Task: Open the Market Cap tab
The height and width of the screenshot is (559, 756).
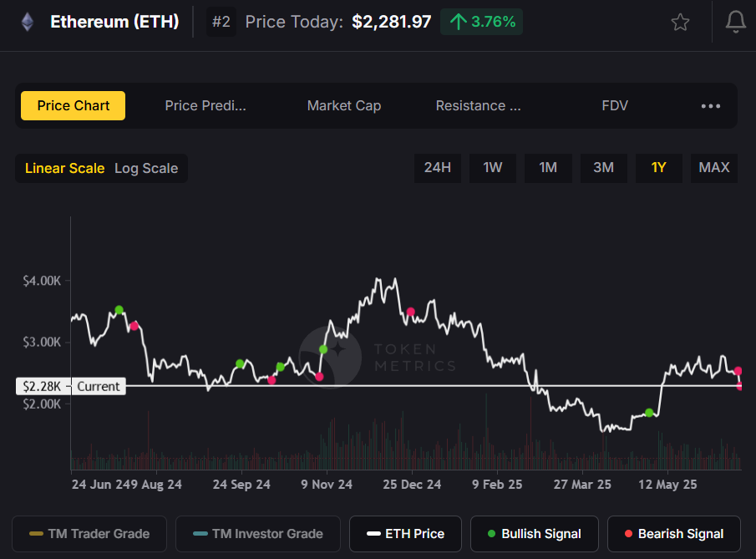Action: 344,105
